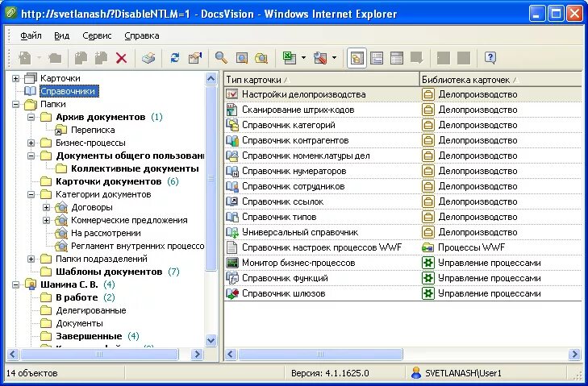Expand the Договоры search folder
The image size is (588, 386).
[46, 207]
